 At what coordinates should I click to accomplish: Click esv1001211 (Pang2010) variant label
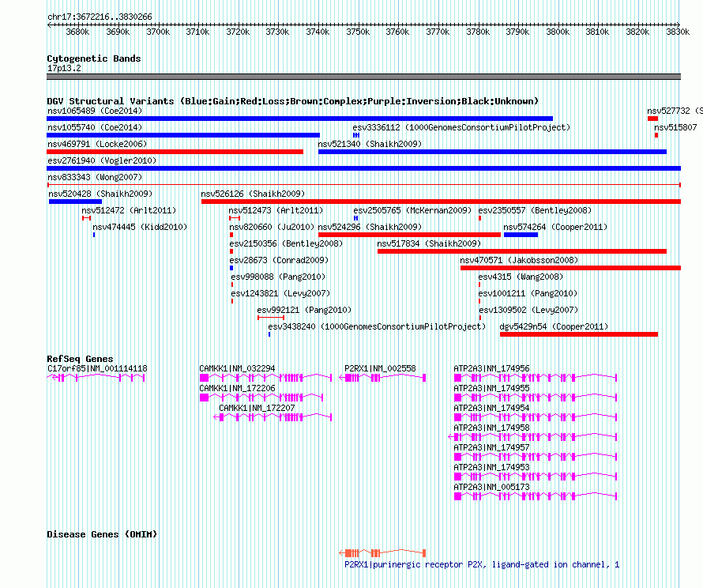point(528,293)
